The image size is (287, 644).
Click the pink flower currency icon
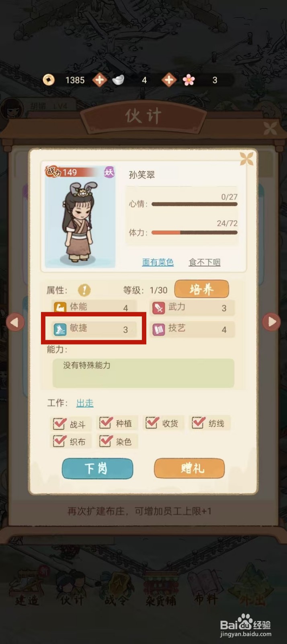189,80
